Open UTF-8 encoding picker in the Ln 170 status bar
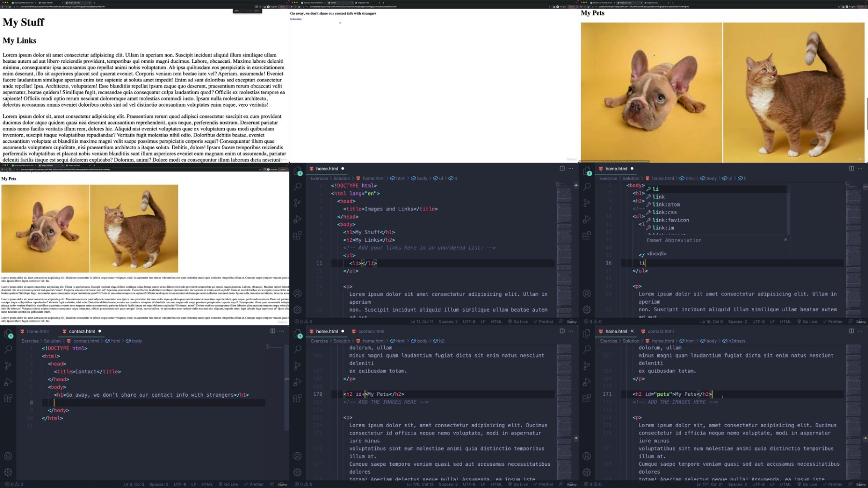The width and height of the screenshot is (868, 488). pyautogui.click(x=469, y=484)
